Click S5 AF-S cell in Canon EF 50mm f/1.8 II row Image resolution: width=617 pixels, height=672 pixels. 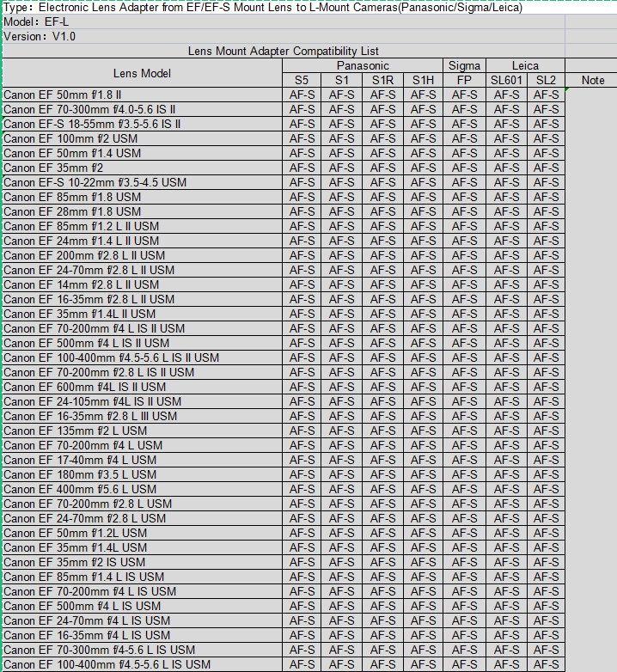click(x=302, y=95)
